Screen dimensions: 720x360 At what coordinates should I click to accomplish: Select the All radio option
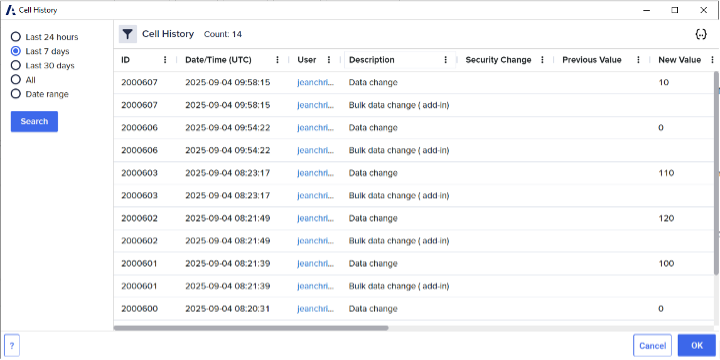(x=16, y=79)
